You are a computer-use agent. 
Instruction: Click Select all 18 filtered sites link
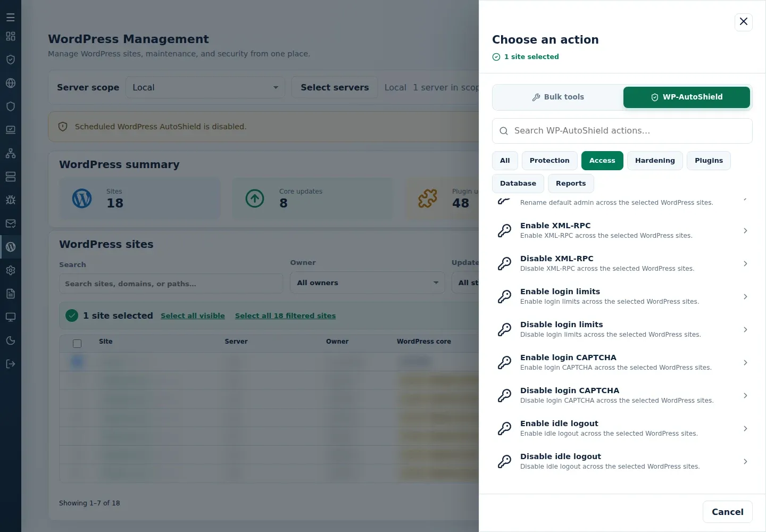tap(285, 316)
